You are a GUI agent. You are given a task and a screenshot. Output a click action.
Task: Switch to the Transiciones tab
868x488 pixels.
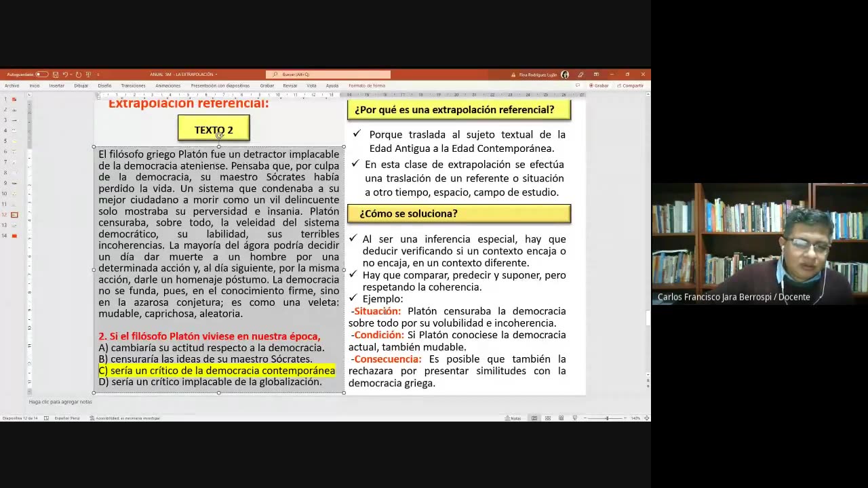pos(133,85)
